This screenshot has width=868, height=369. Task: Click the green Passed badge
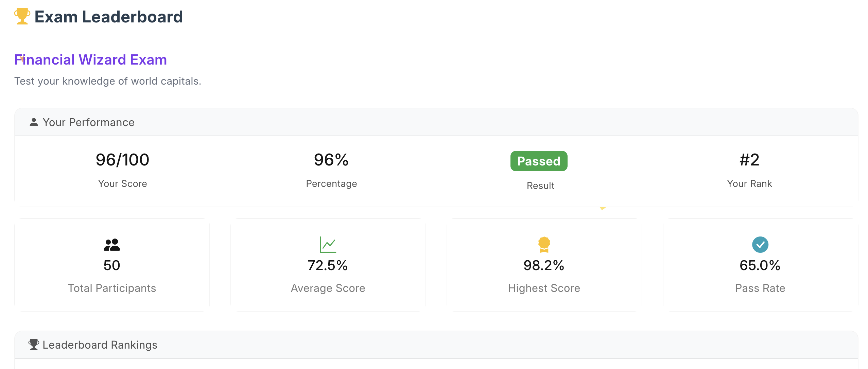coord(539,161)
